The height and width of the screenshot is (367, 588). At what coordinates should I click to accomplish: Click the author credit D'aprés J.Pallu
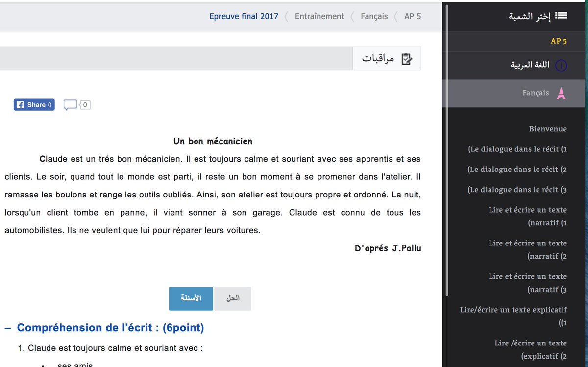pyautogui.click(x=388, y=248)
